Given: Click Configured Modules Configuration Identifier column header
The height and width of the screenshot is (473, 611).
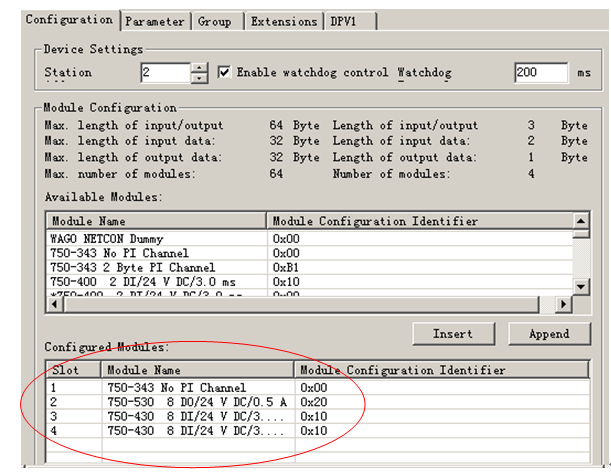Looking at the screenshot, I should pyautogui.click(x=442, y=370).
